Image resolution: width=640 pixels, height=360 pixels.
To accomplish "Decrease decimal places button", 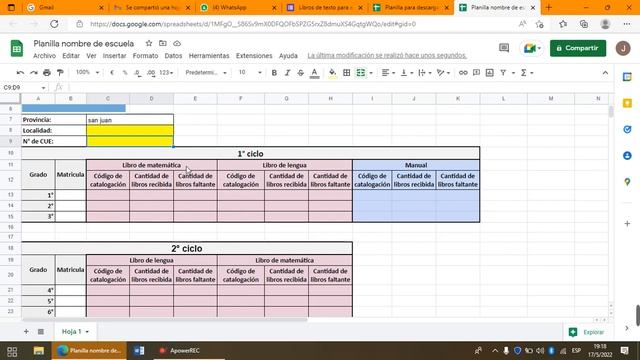I will pyautogui.click(x=138, y=73).
